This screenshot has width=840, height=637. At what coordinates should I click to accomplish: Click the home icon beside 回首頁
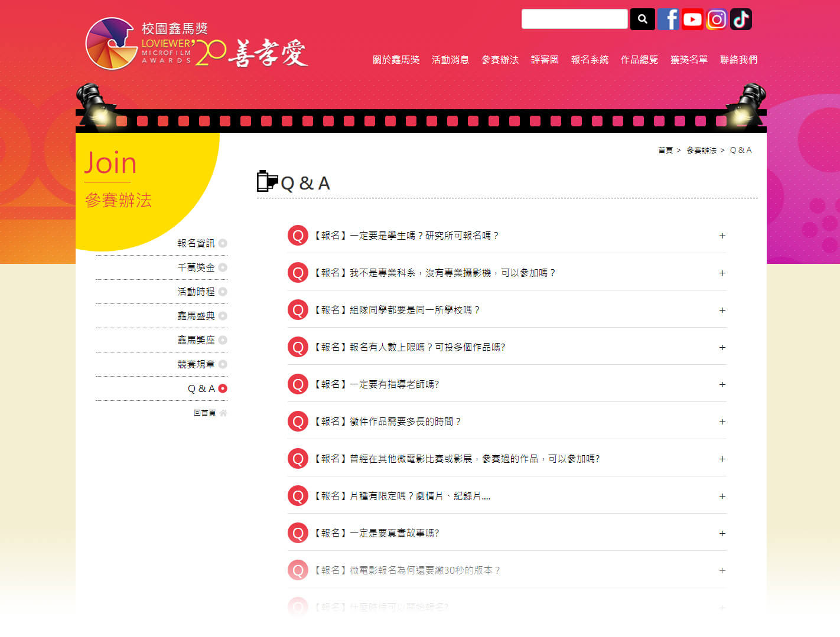click(223, 413)
